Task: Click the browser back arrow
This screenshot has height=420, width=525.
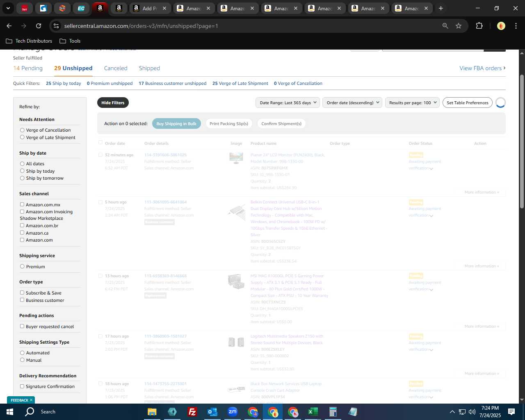Action: (x=9, y=26)
